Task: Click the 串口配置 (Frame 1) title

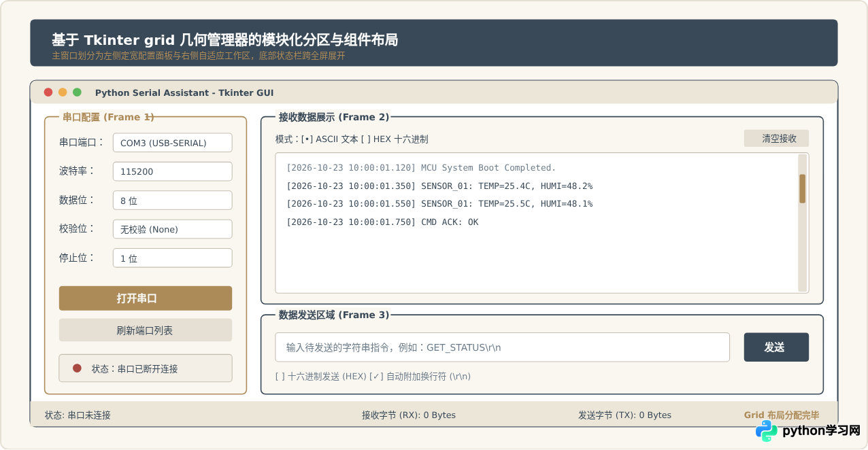Action: tap(108, 117)
